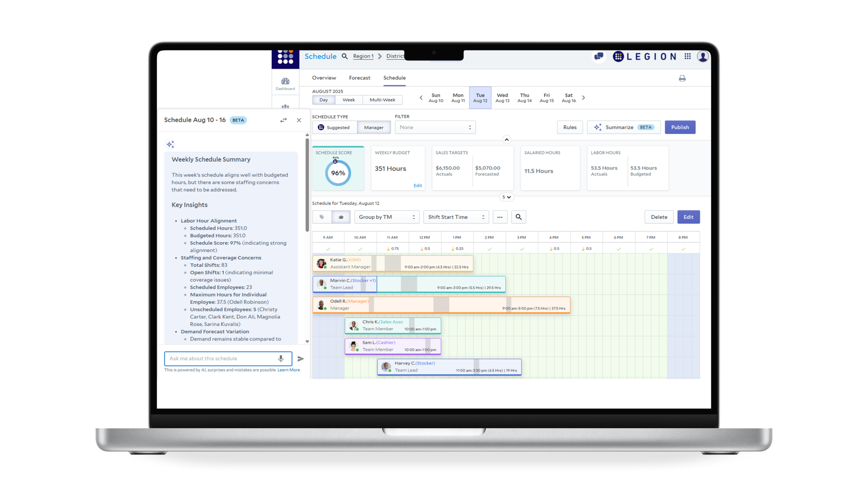Open the chat messages icon
The height and width of the screenshot is (499, 868).
pyautogui.click(x=599, y=57)
